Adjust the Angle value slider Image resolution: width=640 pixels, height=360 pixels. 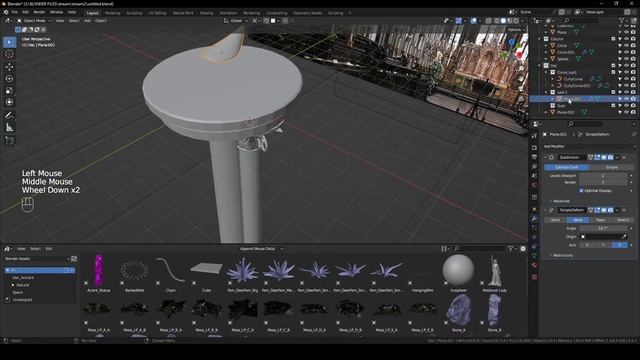point(603,228)
